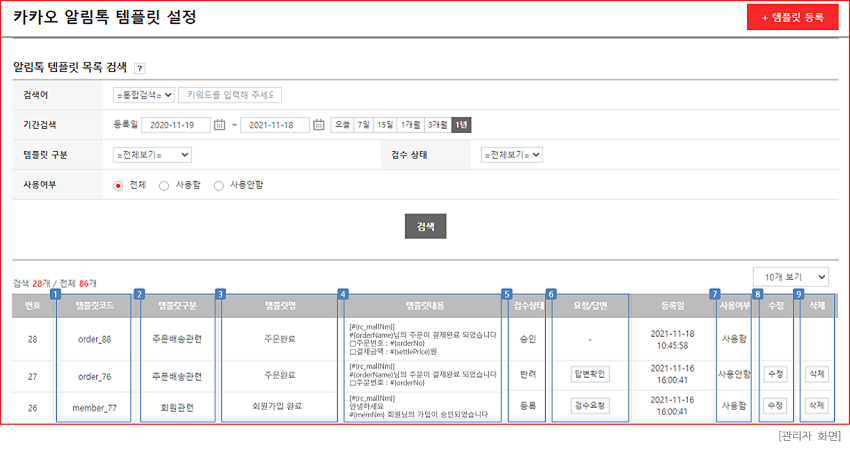Open the '통합검색' search type dropdown
The image size is (850, 449).
click(144, 95)
